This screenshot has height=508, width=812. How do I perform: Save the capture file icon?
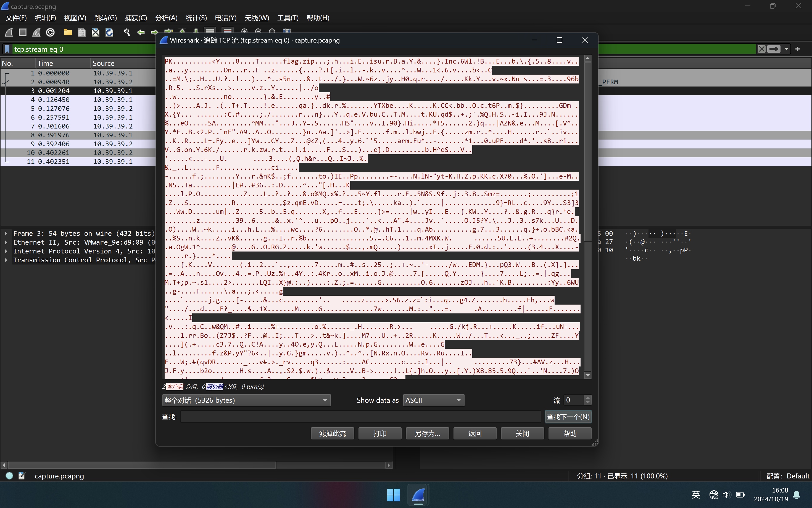pyautogui.click(x=81, y=32)
